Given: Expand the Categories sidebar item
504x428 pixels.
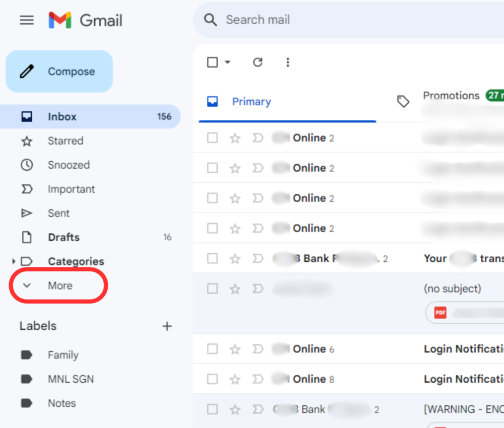Looking at the screenshot, I should click(14, 261).
